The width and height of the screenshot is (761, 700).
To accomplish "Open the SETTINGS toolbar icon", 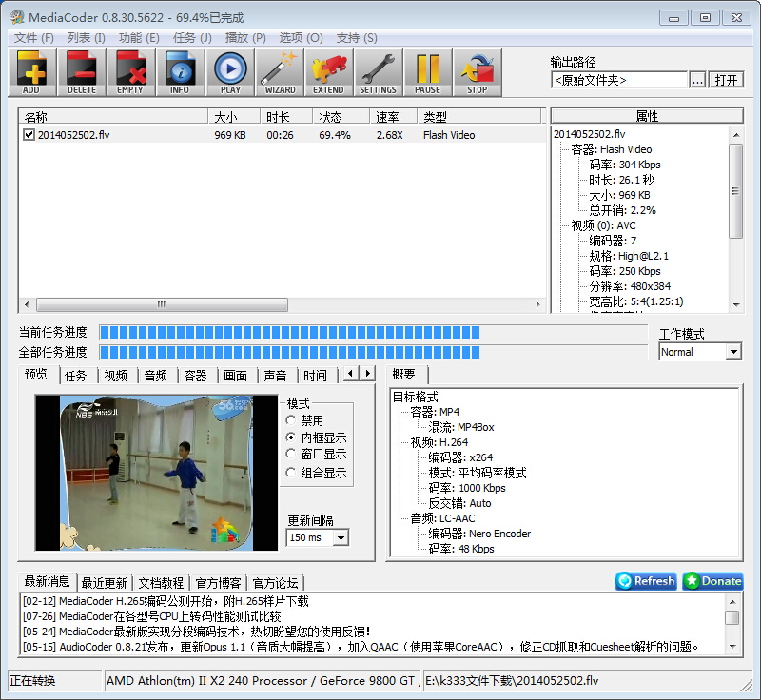I will click(x=378, y=72).
